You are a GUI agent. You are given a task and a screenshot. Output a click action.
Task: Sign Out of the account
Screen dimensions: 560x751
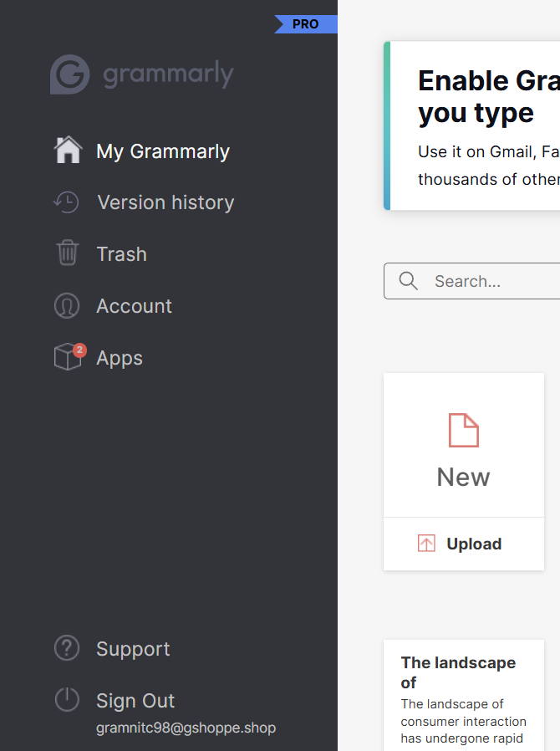pyautogui.click(x=135, y=701)
